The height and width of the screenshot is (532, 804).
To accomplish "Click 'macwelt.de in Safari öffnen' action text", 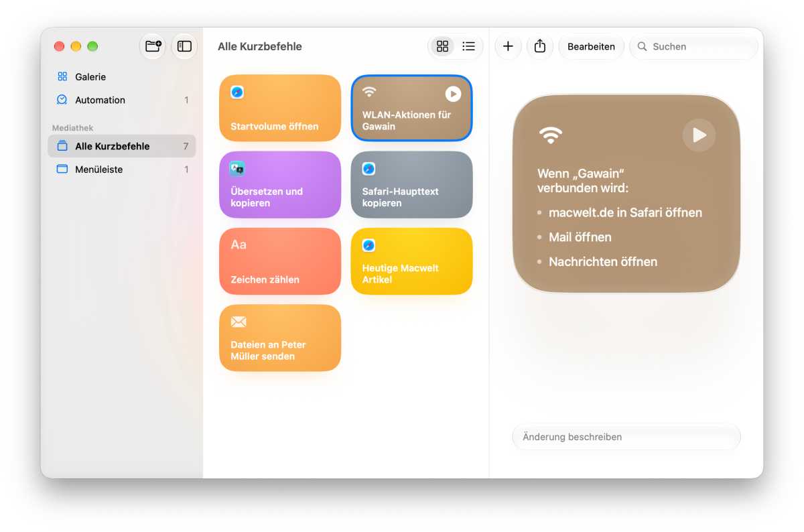I will 625,213.
